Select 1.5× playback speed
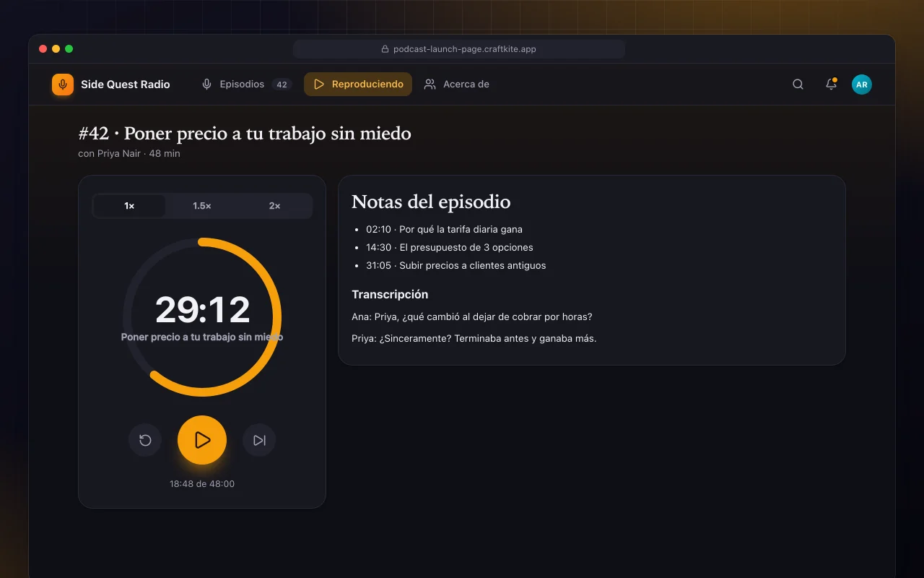The image size is (924, 578). coord(202,206)
